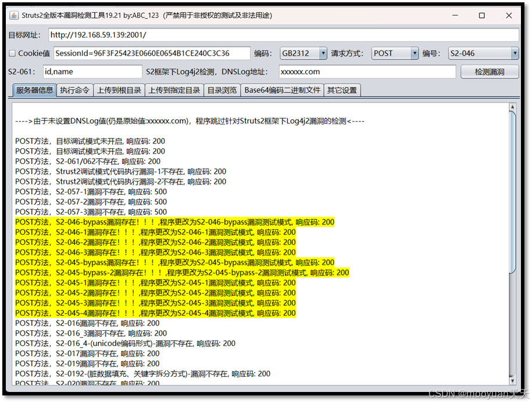Click the vertical scrollbar thumb in results
This screenshot has width=532, height=403.
(x=513, y=192)
